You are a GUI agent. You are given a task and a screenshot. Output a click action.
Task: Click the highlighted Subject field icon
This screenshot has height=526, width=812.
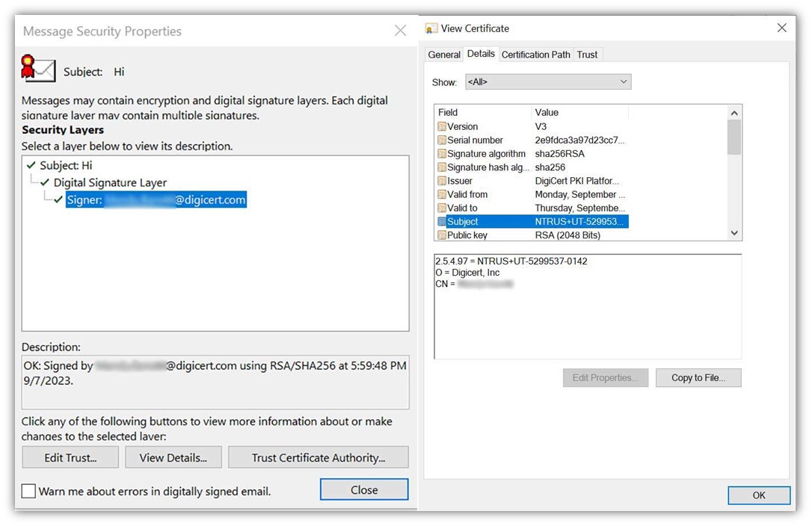pyautogui.click(x=443, y=221)
